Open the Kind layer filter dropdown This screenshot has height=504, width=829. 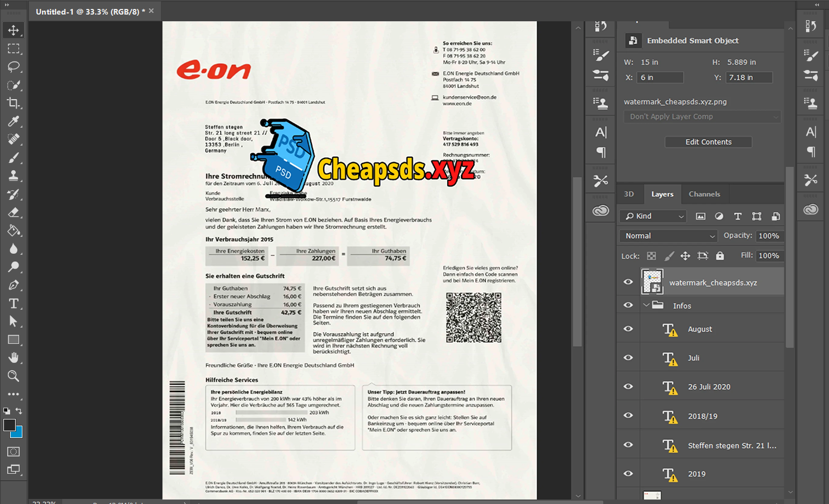[x=654, y=216]
